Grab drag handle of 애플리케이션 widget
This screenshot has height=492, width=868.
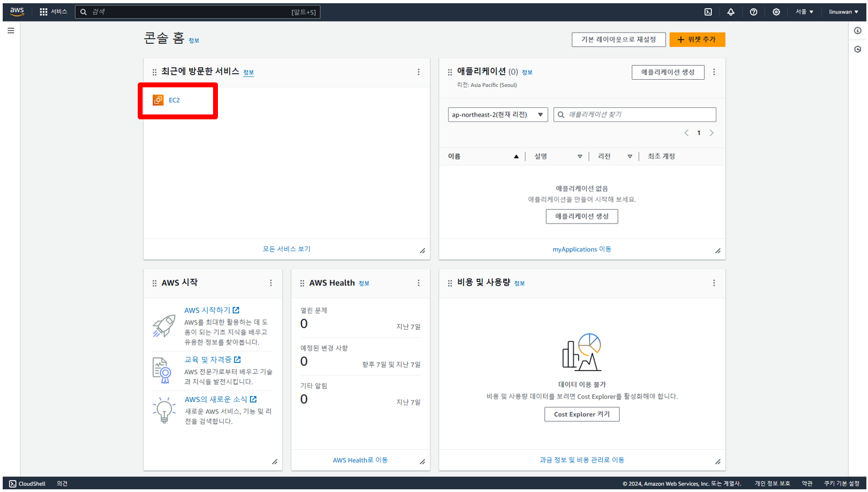coord(450,72)
